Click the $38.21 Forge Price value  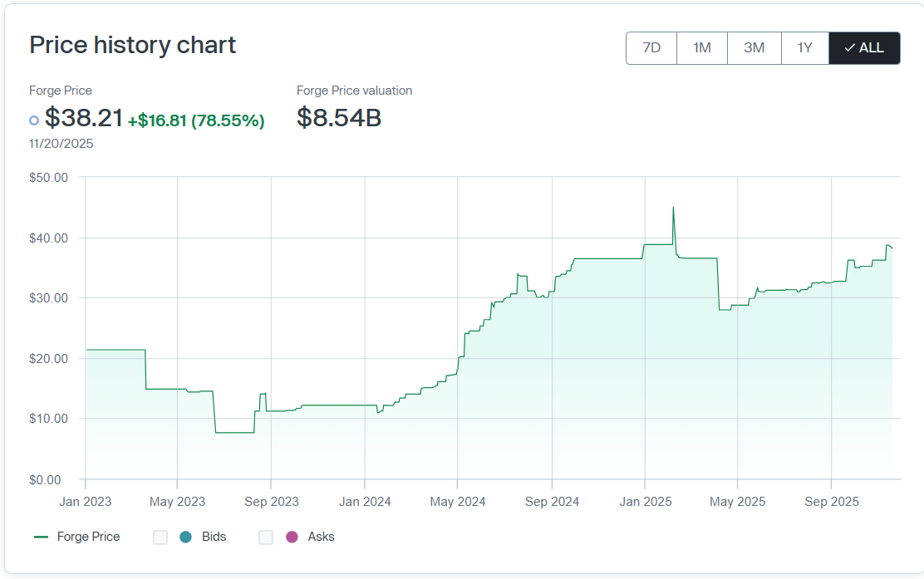point(84,119)
